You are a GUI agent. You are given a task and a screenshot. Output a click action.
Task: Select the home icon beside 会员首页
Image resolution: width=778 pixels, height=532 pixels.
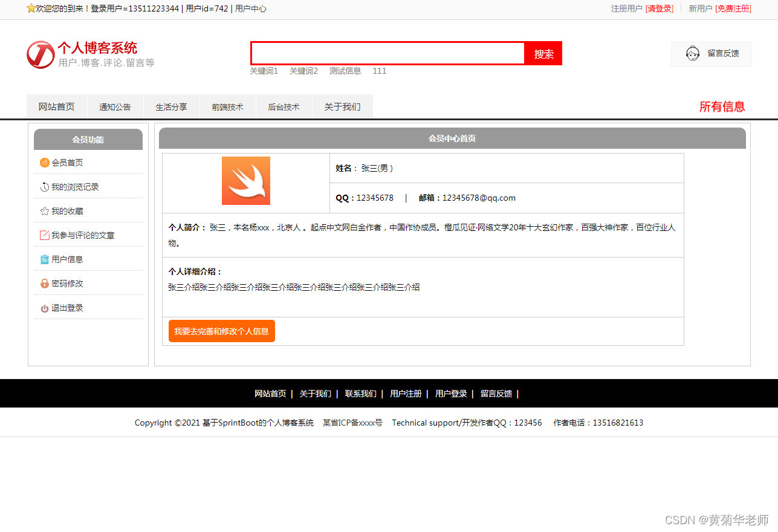[44, 162]
